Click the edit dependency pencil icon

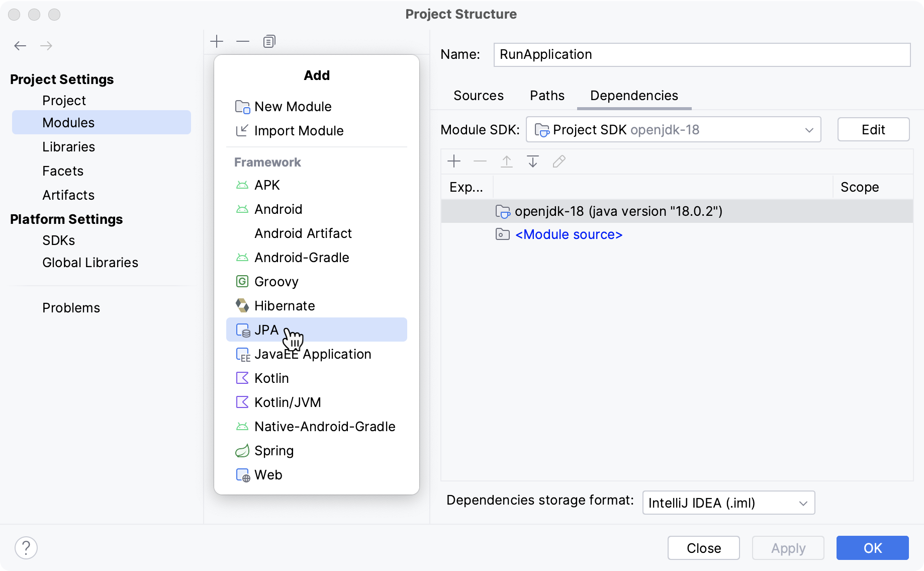coord(559,161)
